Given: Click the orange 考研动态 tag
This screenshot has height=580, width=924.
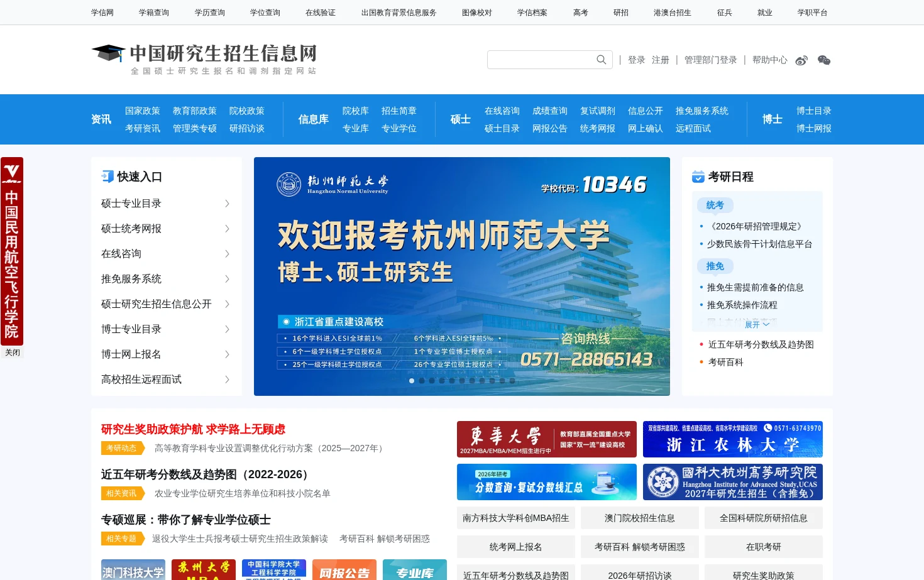Looking at the screenshot, I should pyautogui.click(x=122, y=448).
